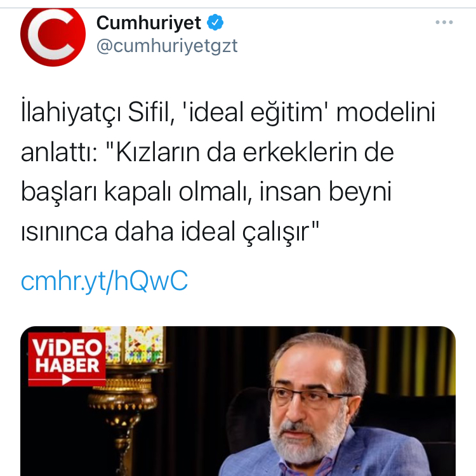The height and width of the screenshot is (476, 476).
Task: Click the quoted line "ısınınca daha ideal çalışır"
Action: [x=170, y=231]
